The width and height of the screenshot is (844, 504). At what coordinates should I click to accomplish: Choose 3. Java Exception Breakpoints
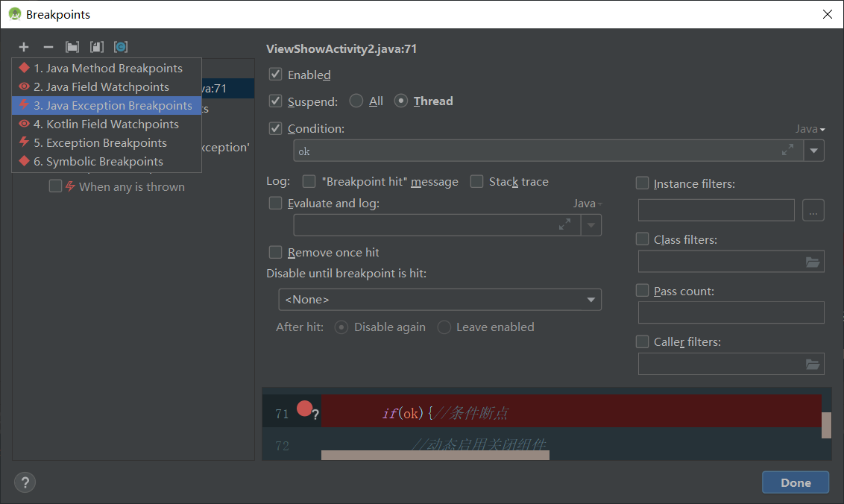107,105
